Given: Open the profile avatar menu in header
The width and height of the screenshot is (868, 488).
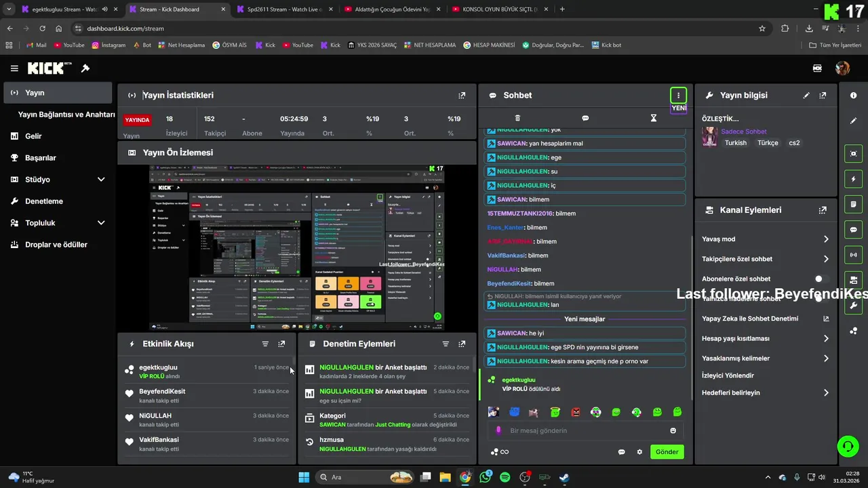Looking at the screenshot, I should click(842, 68).
